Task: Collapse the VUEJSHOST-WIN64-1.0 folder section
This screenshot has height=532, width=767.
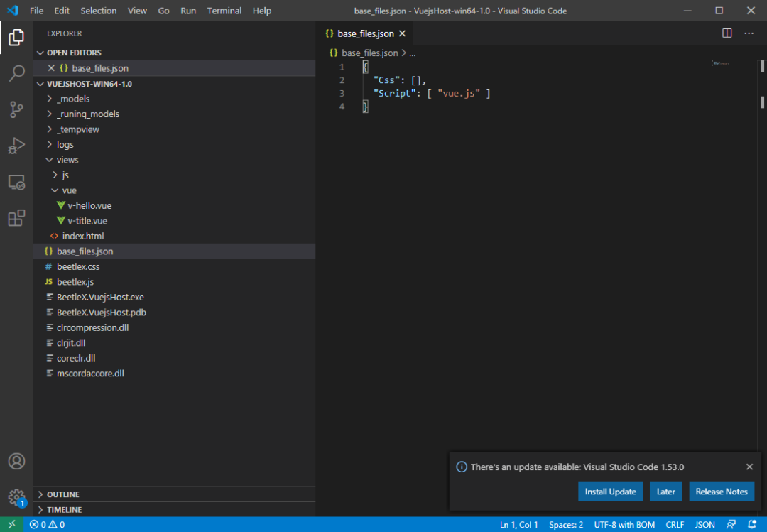Action: [40, 85]
